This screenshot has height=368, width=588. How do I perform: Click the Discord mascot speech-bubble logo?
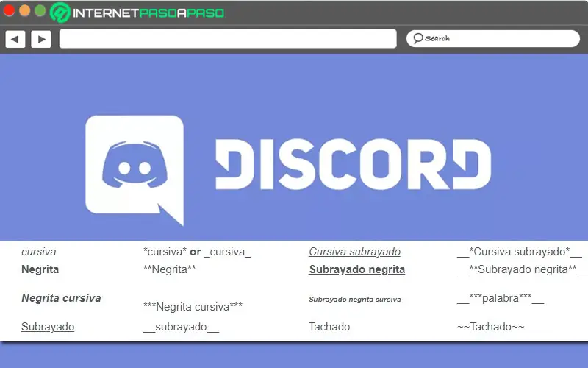coord(135,170)
